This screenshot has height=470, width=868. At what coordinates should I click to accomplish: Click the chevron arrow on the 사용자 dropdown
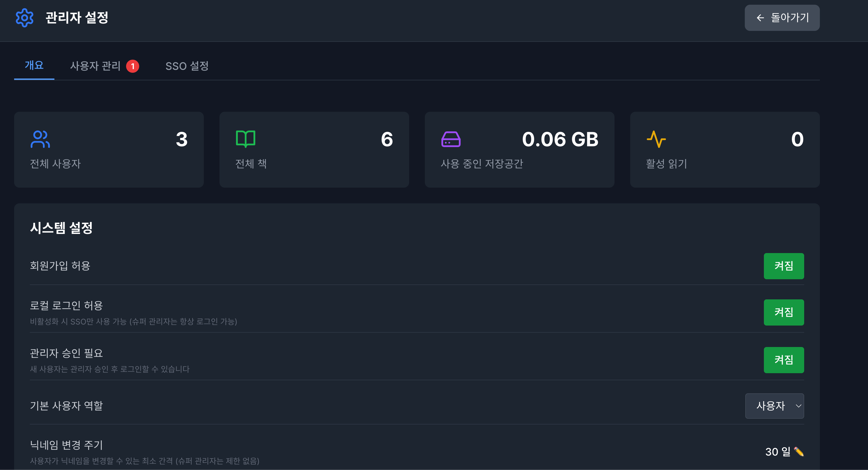coord(798,406)
